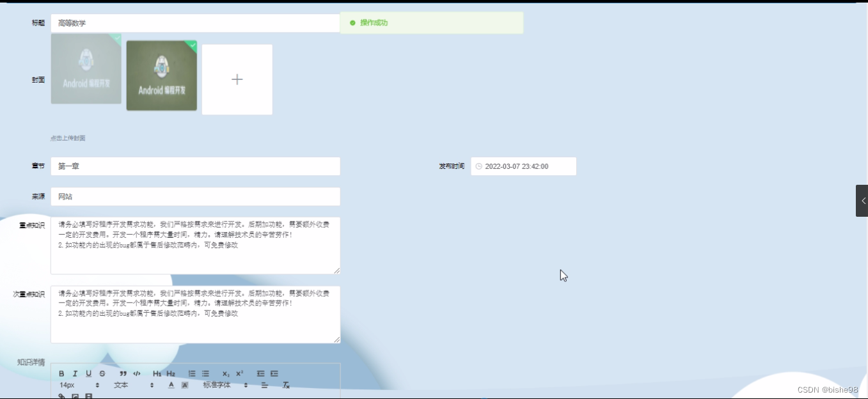This screenshot has height=399, width=868.
Task: Apply superscript formatting
Action: point(239,373)
